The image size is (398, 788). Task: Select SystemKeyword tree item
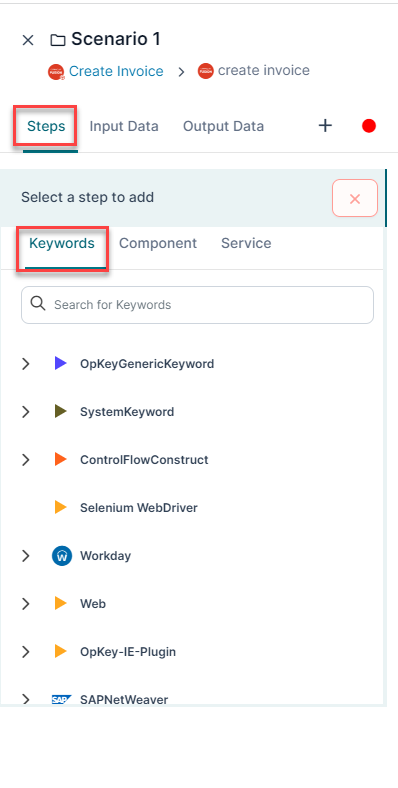127,412
